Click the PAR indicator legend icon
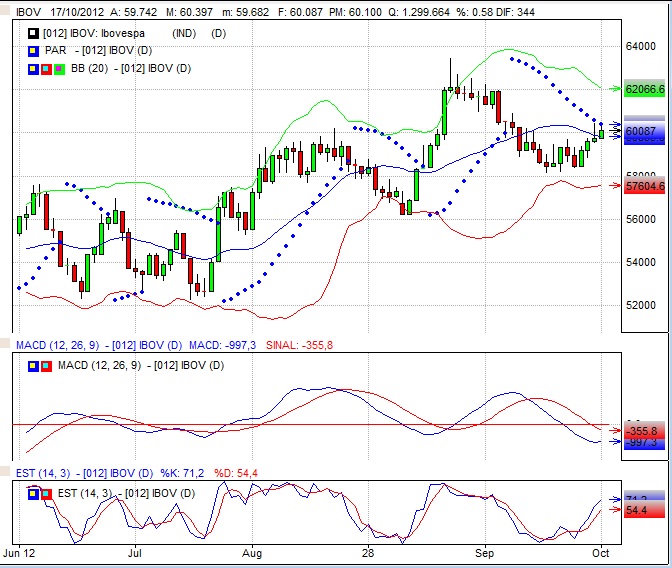Viewport: 672px width, 568px height. click(x=34, y=50)
